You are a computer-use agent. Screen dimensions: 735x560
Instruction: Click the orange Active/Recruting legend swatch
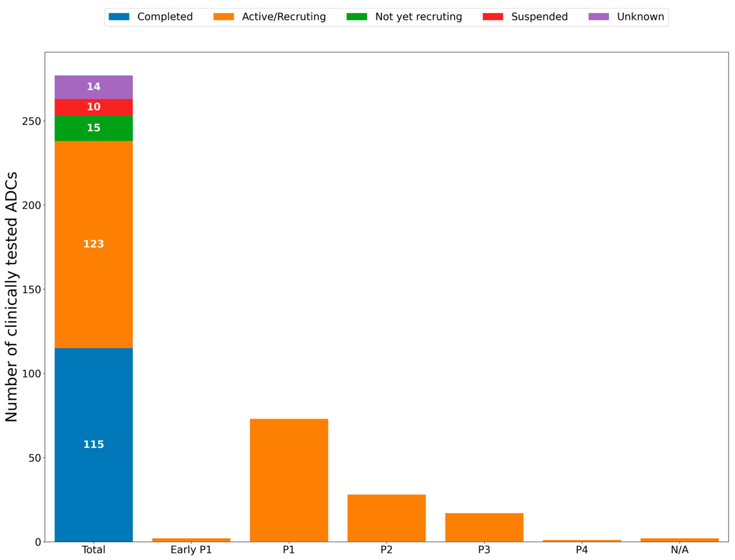tap(224, 17)
